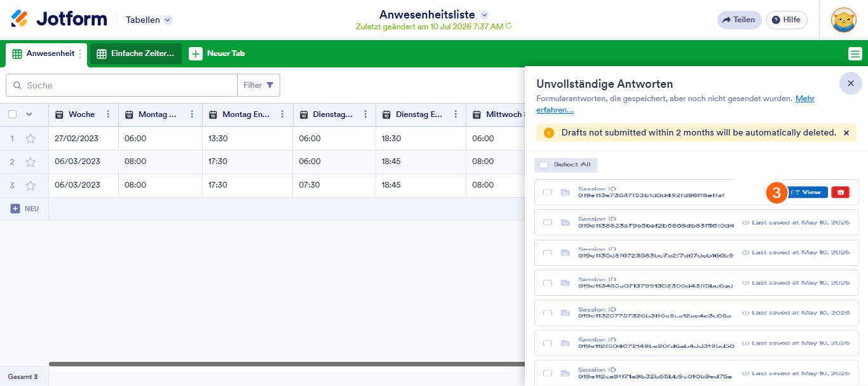Open the Tabellen dropdown
The width and height of the screenshot is (868, 386).
149,20
